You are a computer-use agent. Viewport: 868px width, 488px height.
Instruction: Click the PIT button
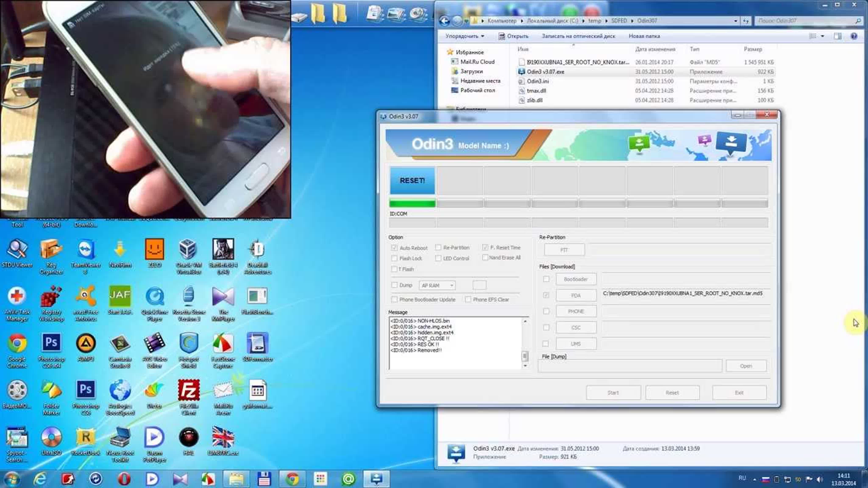(564, 250)
